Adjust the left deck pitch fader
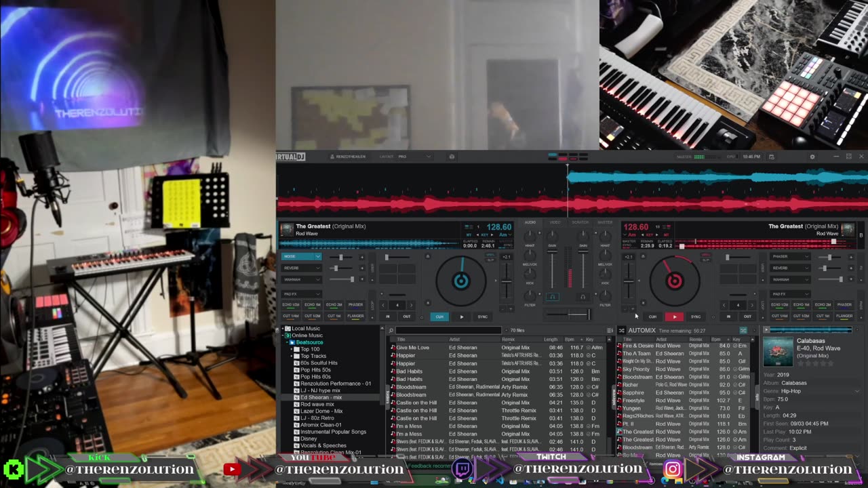Screen dimensions: 868x488 click(x=507, y=281)
